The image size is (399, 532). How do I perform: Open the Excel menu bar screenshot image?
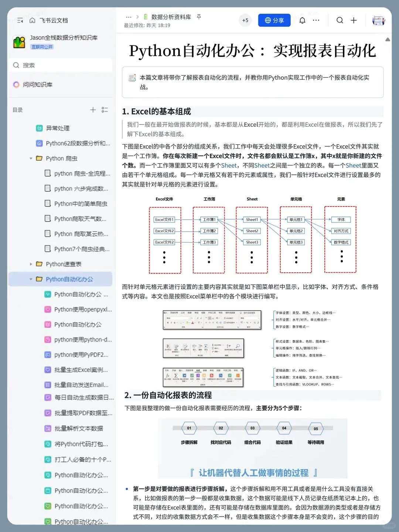click(252, 348)
